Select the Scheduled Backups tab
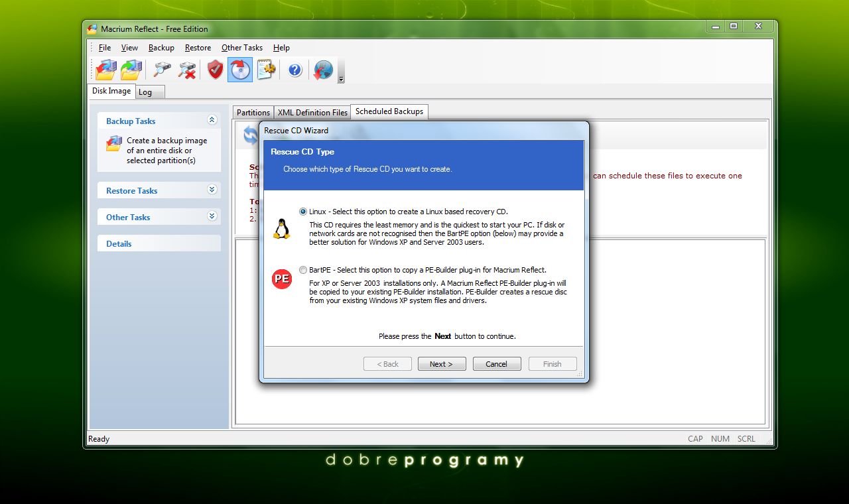849x504 pixels. tap(389, 111)
